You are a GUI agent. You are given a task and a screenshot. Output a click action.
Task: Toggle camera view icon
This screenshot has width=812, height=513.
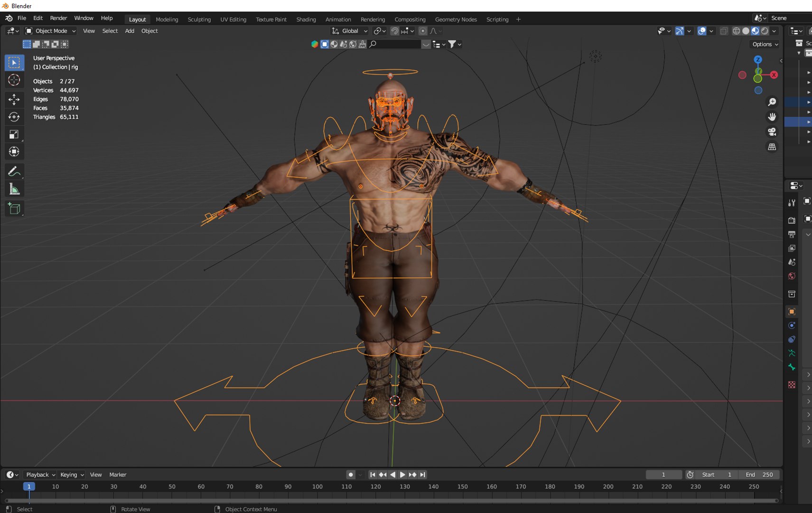click(x=772, y=132)
